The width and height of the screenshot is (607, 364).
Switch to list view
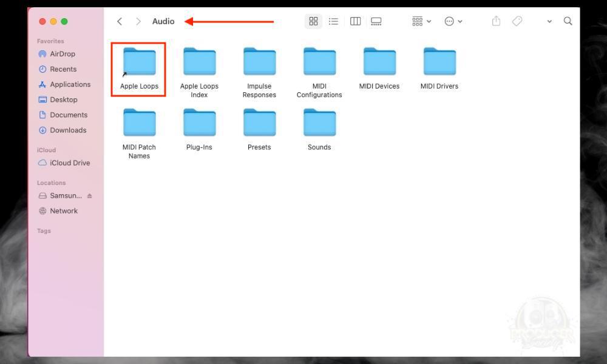[334, 21]
